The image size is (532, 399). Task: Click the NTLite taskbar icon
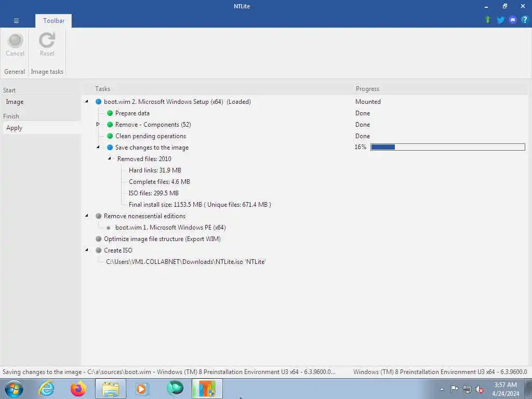pyautogui.click(x=207, y=389)
